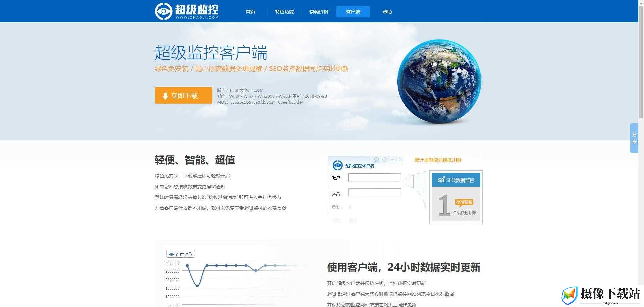Click the lowest dip point on chart line

pyautogui.click(x=197, y=286)
